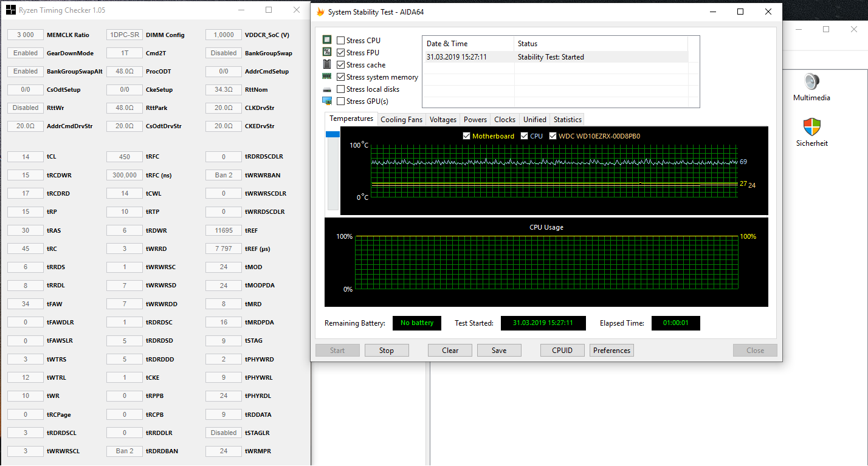Click the tWRWRBAN field showing Ban 2
The width and height of the screenshot is (868, 466).
[x=224, y=175]
